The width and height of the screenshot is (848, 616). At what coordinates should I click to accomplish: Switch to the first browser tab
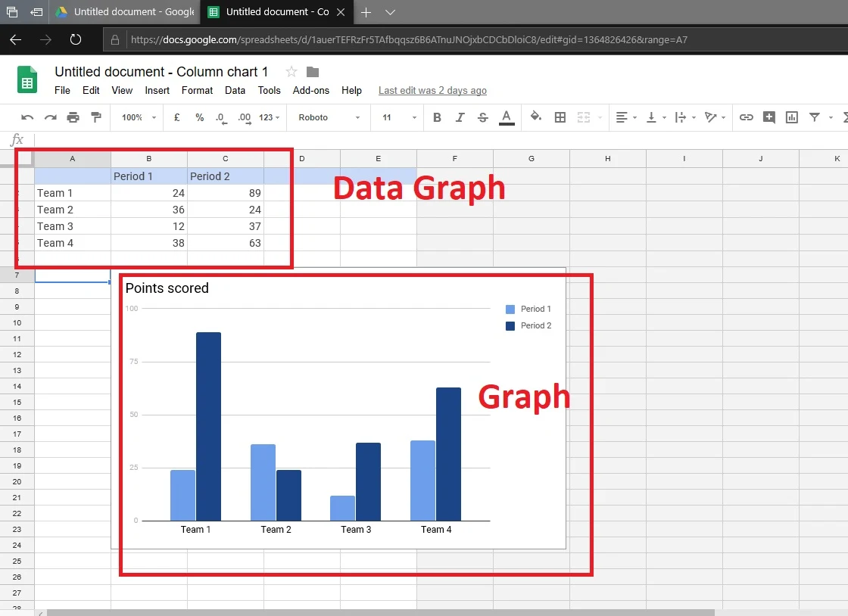tap(125, 12)
